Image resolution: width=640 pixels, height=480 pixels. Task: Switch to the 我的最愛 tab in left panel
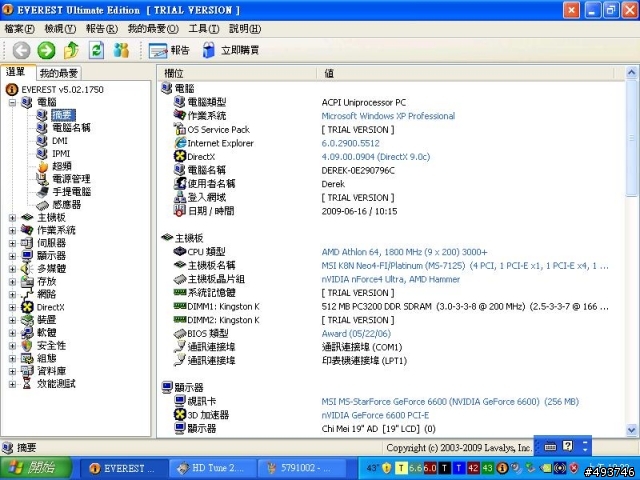59,73
